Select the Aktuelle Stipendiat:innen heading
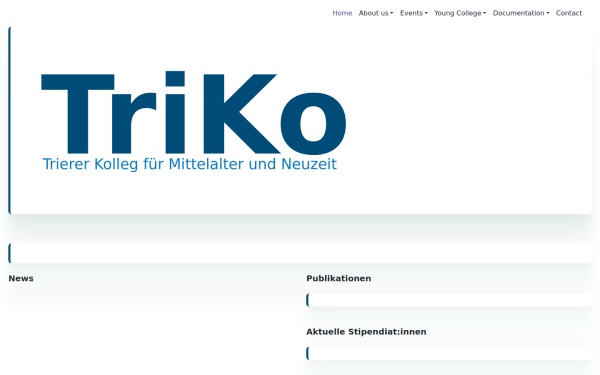The width and height of the screenshot is (600, 375). 366,332
